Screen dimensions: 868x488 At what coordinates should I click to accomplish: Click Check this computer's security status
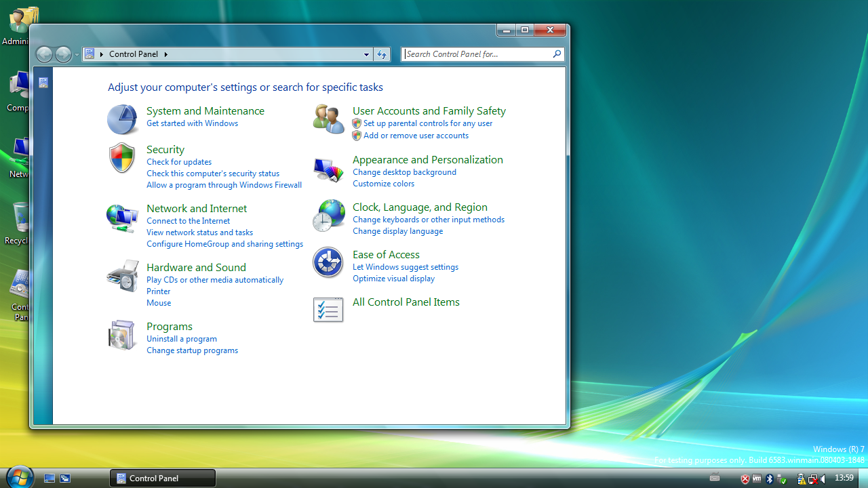pos(213,174)
